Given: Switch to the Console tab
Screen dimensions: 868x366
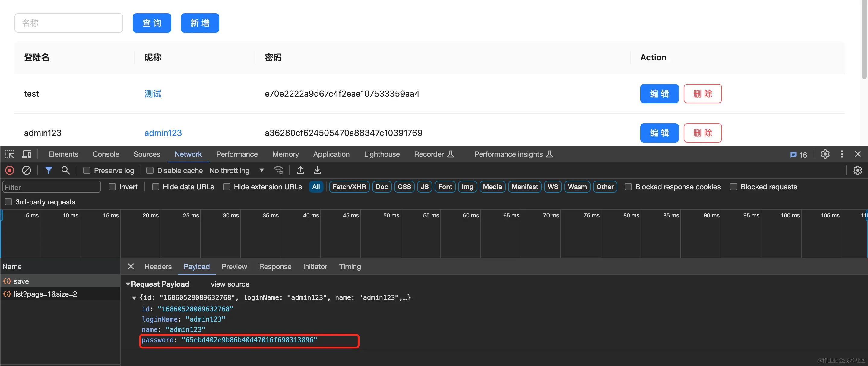Looking at the screenshot, I should pyautogui.click(x=106, y=154).
